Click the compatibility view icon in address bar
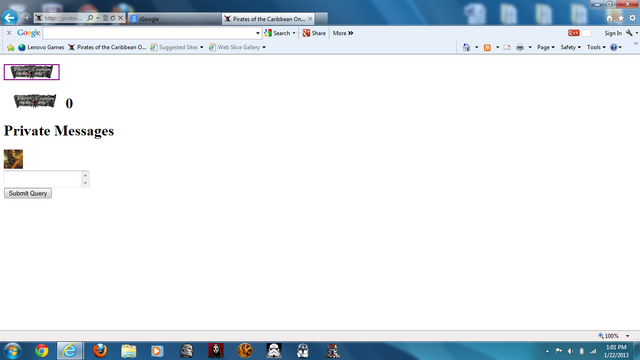This screenshot has width=640, height=360. tap(105, 18)
